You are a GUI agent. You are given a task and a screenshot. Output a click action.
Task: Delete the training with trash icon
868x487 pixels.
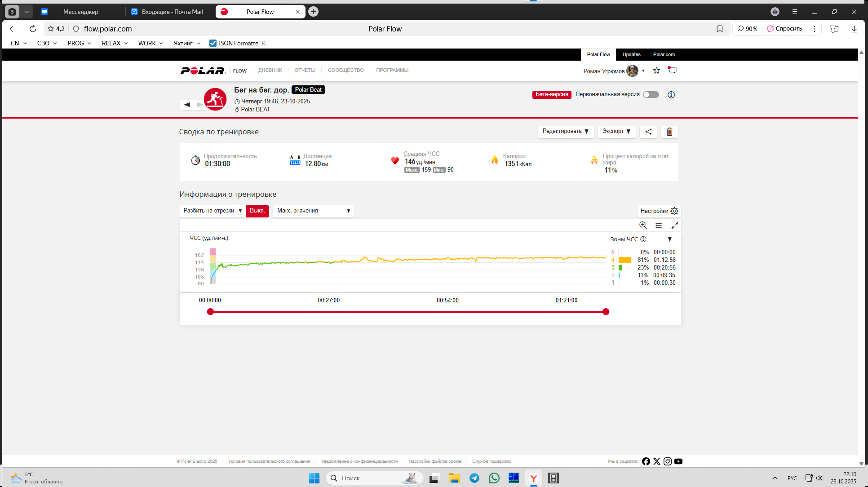click(x=669, y=132)
